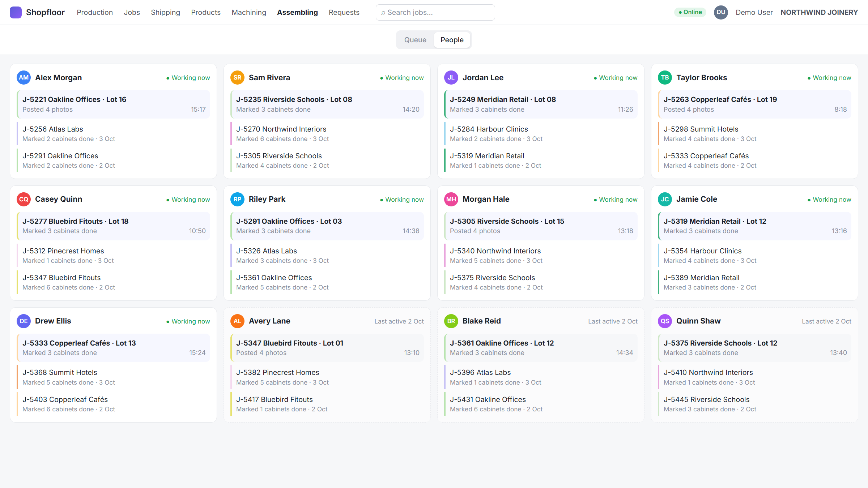Screen dimensions: 868x488
Task: Click Morgan Hale's MH avatar
Action: point(451,199)
